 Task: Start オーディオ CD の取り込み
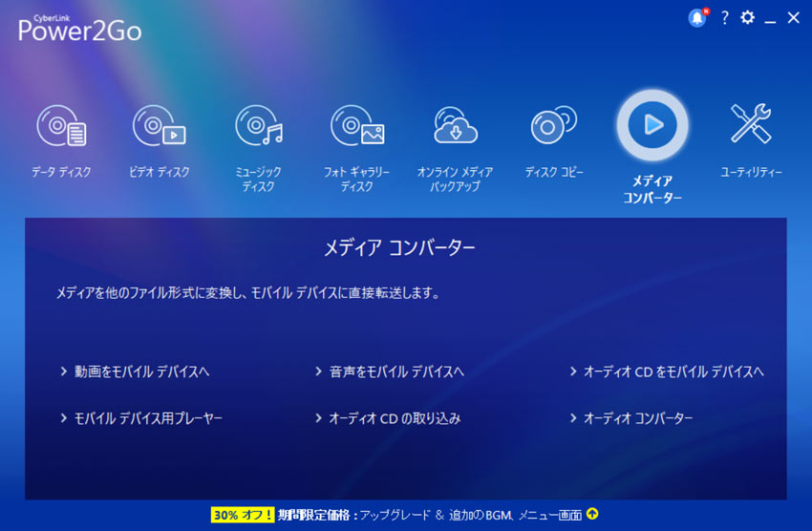(395, 418)
